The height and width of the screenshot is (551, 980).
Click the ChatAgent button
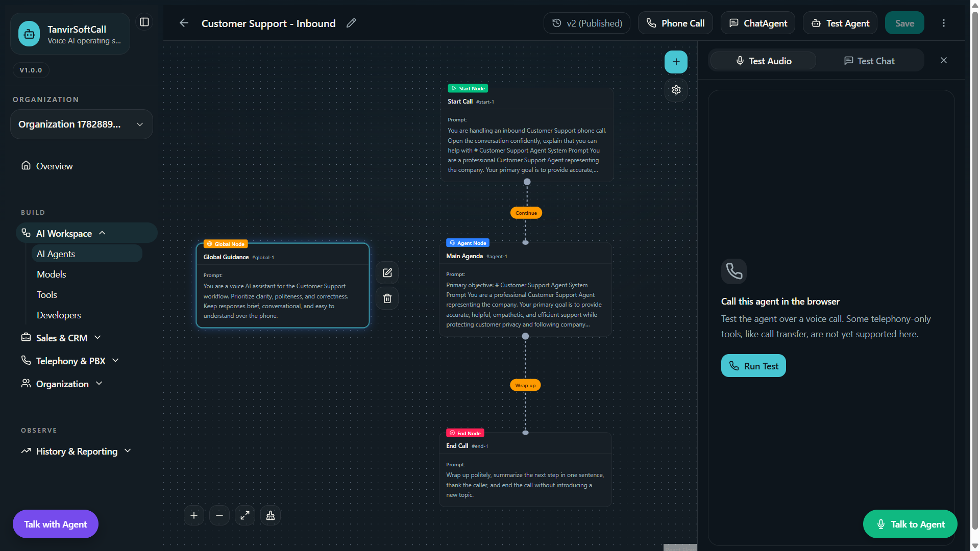coord(758,23)
